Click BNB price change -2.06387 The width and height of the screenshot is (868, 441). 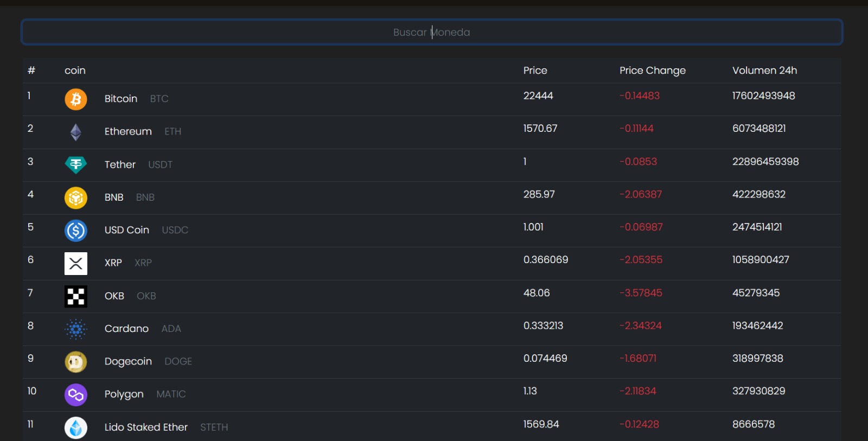641,194
